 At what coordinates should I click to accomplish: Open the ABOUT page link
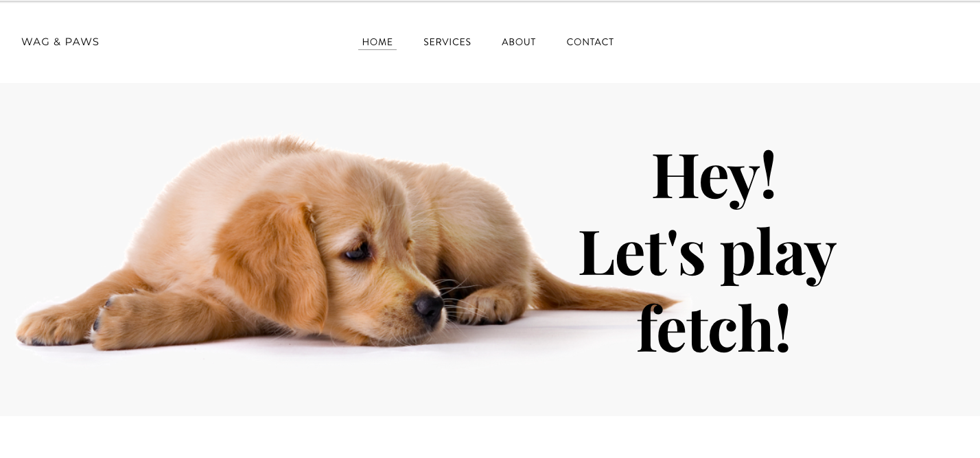(519, 42)
